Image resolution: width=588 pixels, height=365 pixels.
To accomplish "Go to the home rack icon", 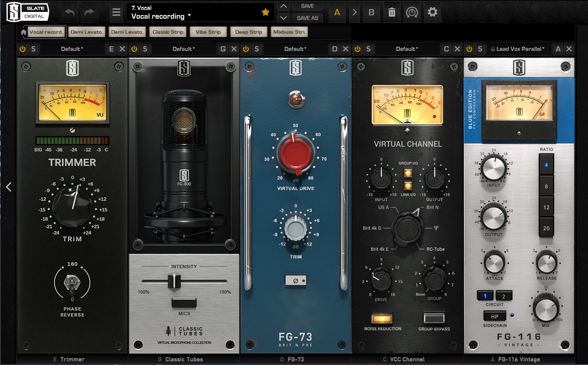I will (x=23, y=32).
